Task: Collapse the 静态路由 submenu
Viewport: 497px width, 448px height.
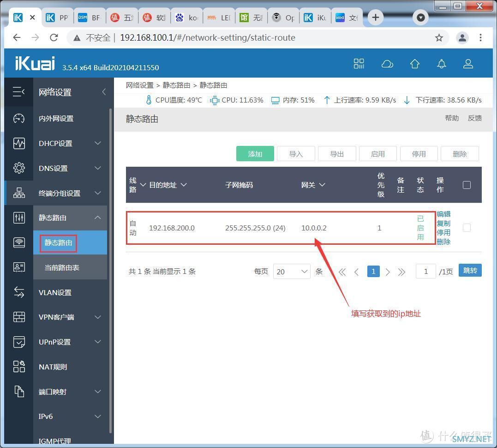Action: (x=98, y=218)
